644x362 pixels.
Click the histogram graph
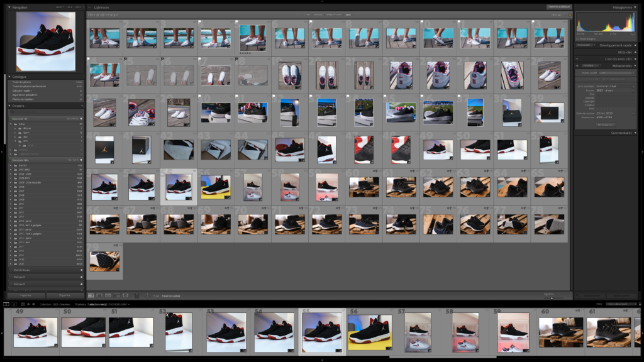(x=606, y=22)
